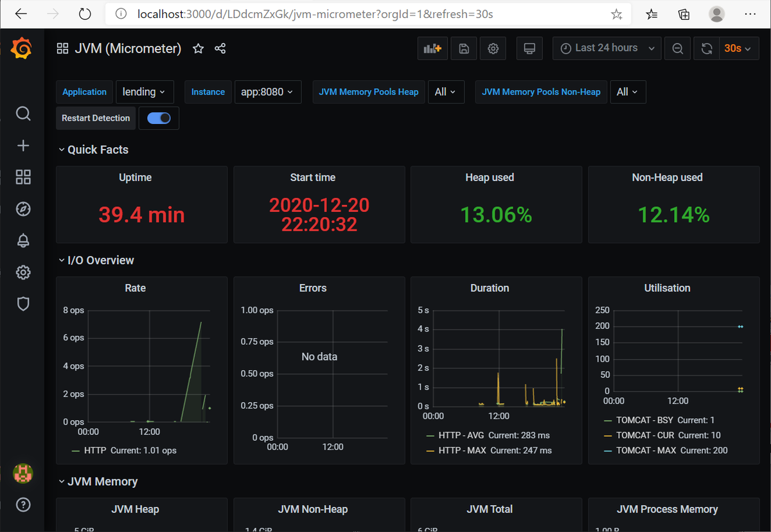Open the JVM Non-Heap panel title menu
771x532 pixels.
[313, 509]
